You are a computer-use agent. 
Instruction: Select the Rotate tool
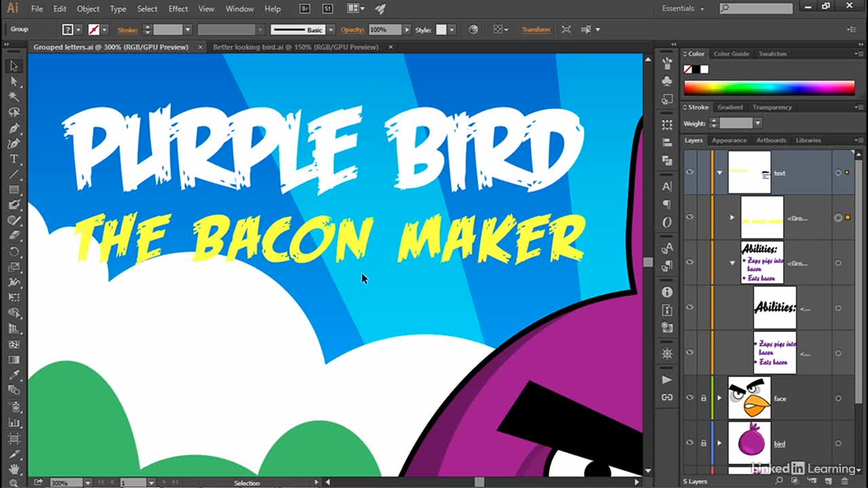tap(14, 251)
